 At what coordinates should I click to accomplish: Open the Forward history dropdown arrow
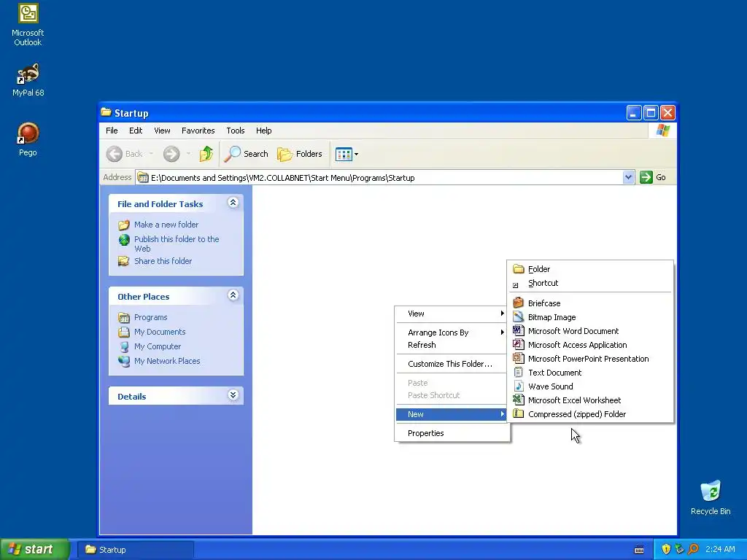click(x=188, y=154)
